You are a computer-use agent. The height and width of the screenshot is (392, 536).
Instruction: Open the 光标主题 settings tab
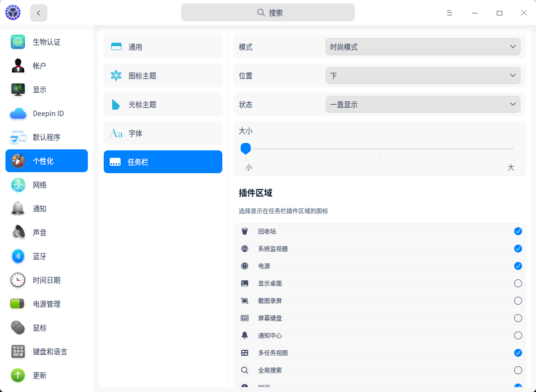[x=163, y=105]
